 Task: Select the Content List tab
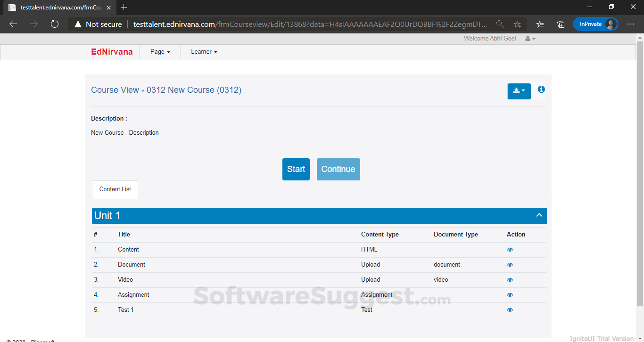[115, 189]
